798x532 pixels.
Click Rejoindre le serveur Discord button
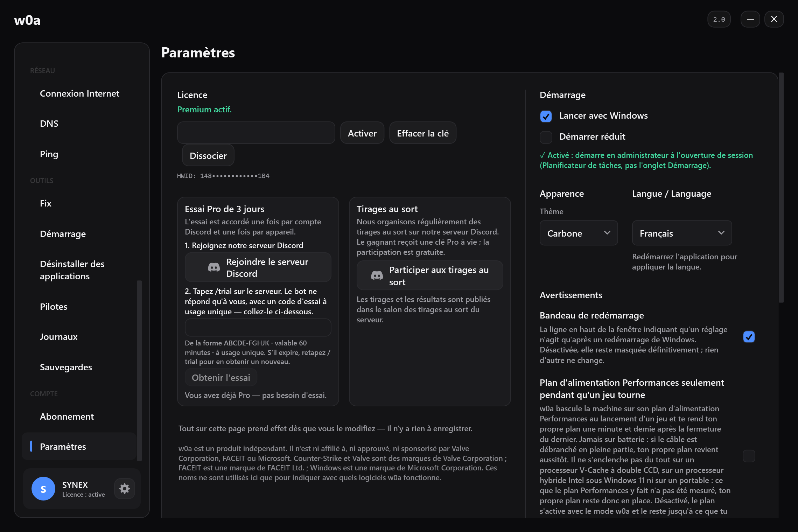point(258,267)
